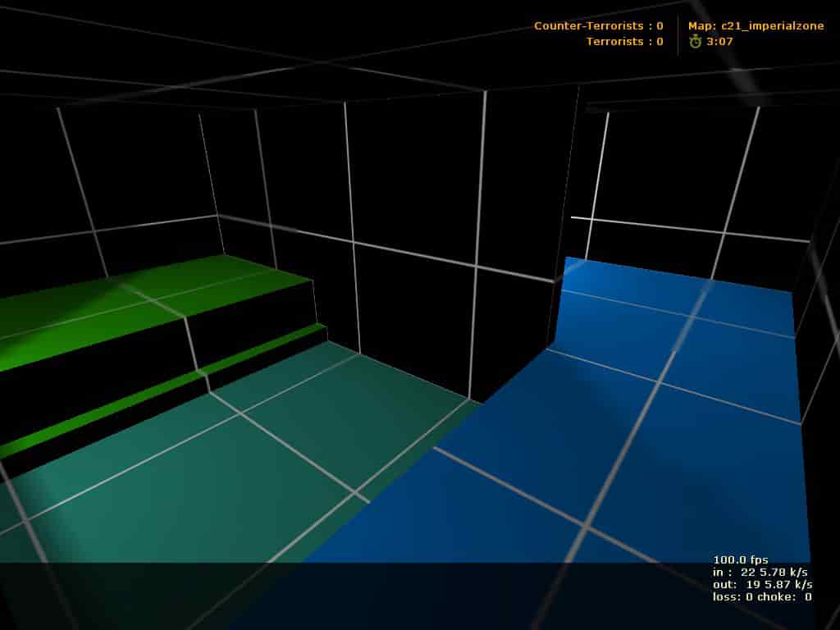
Task: Click the thin green lower step
Action: [x=161, y=388]
